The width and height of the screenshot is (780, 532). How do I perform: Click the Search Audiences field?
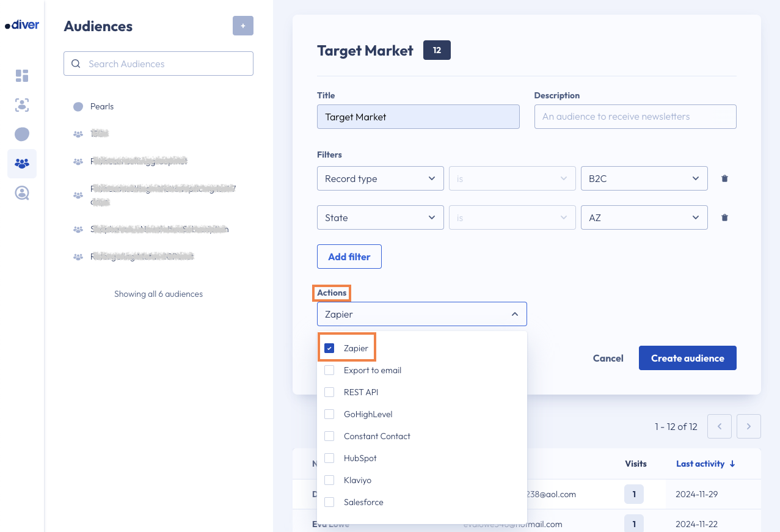158,64
